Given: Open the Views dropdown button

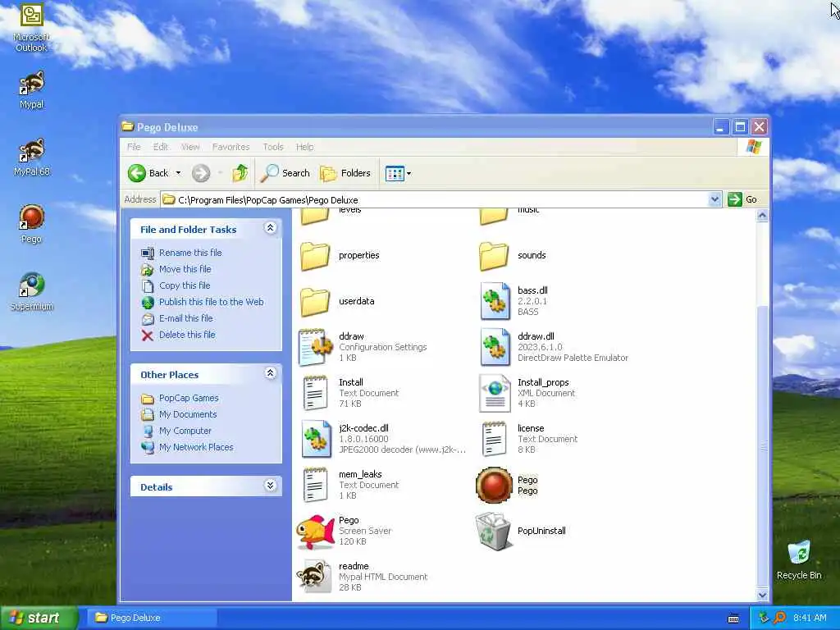Looking at the screenshot, I should click(x=398, y=173).
